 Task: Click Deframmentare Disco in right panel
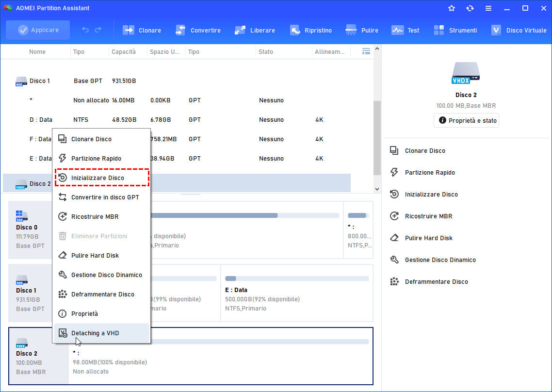pos(429,282)
